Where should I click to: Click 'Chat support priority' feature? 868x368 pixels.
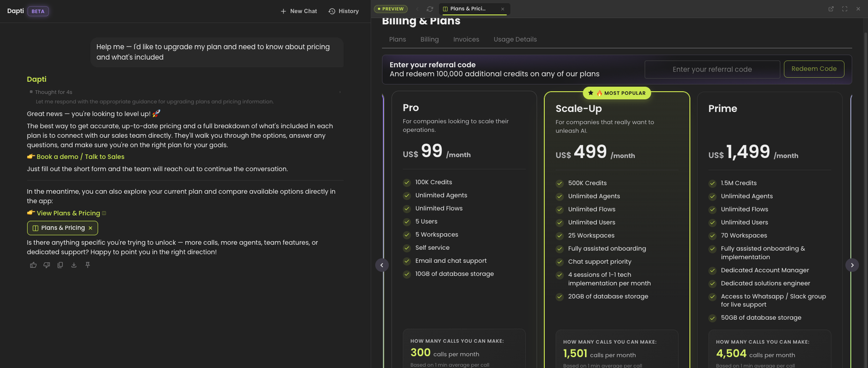(599, 262)
